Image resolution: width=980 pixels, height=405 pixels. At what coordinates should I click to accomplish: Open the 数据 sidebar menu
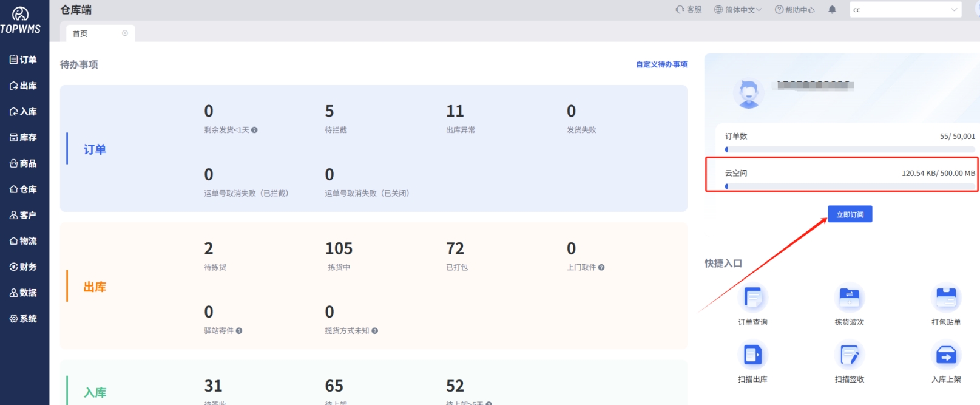coord(24,293)
